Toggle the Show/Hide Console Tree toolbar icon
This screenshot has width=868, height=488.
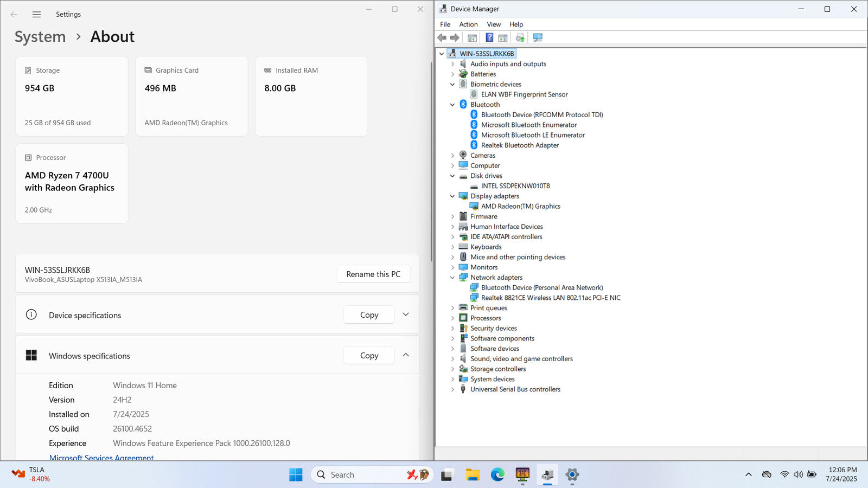click(x=472, y=38)
